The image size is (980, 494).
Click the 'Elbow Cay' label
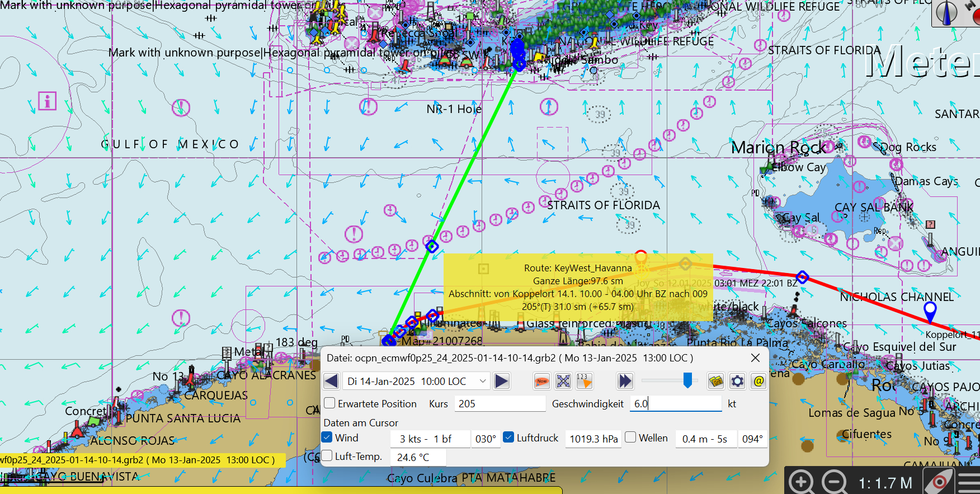798,167
